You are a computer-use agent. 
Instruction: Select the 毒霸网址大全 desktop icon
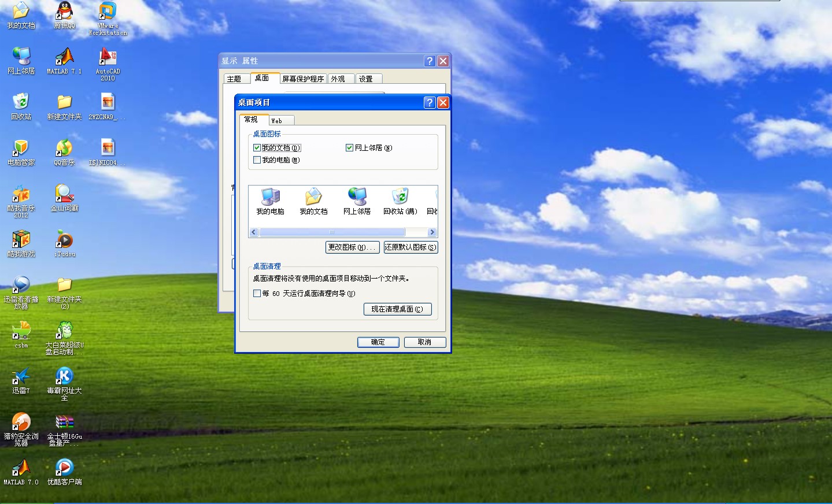tap(64, 384)
